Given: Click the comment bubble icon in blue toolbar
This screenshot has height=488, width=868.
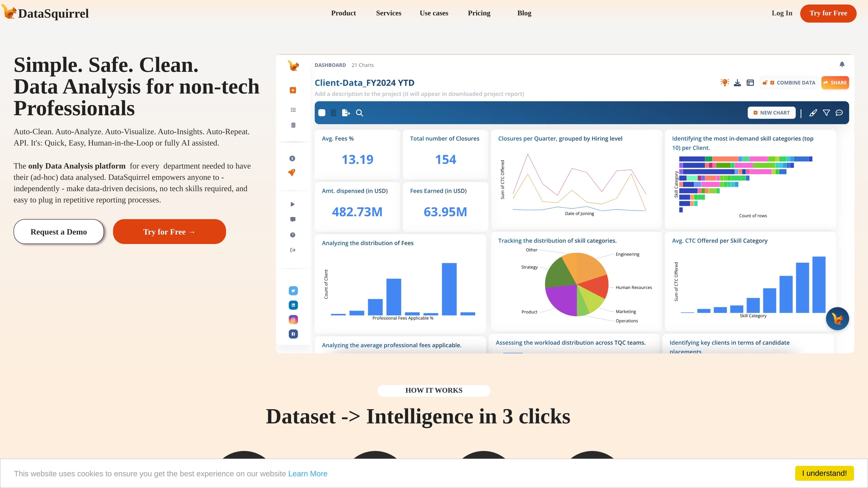Looking at the screenshot, I should 839,113.
